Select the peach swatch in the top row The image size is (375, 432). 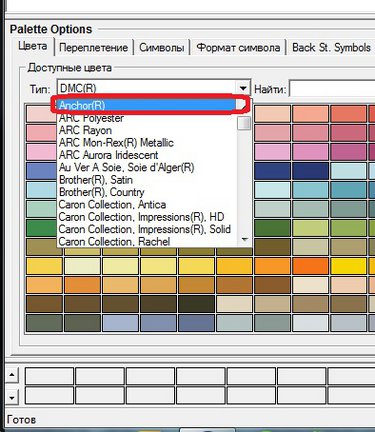point(272,114)
